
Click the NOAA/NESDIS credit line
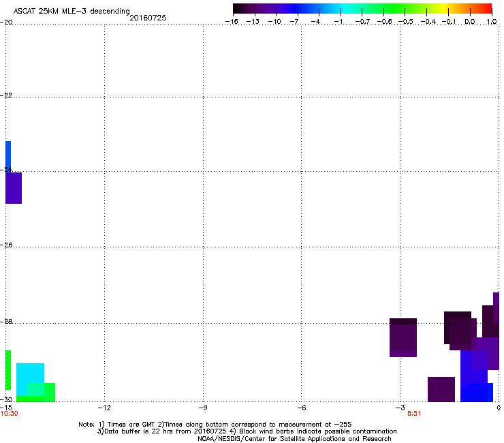coord(294,439)
